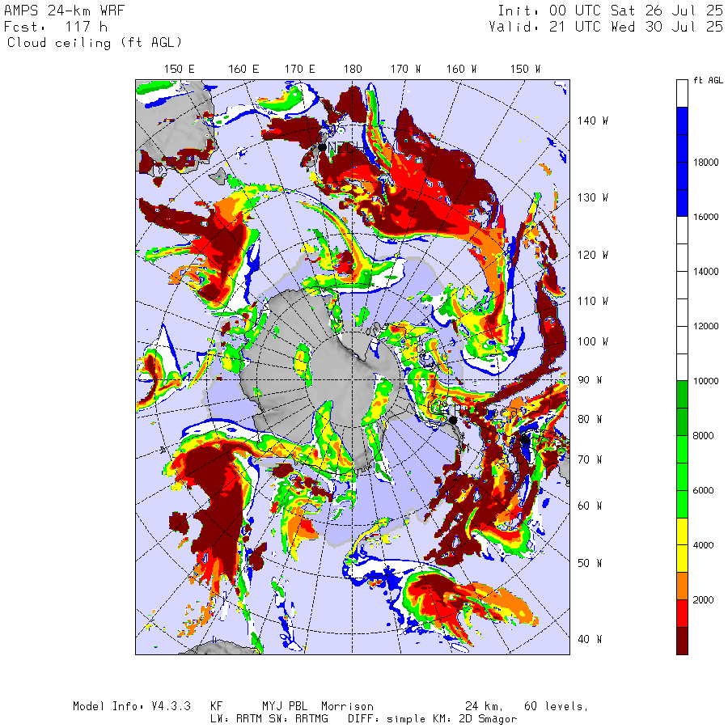This screenshot has height=728, width=728.
Task: Click the '170 W' longitude label
Action: tap(405, 70)
